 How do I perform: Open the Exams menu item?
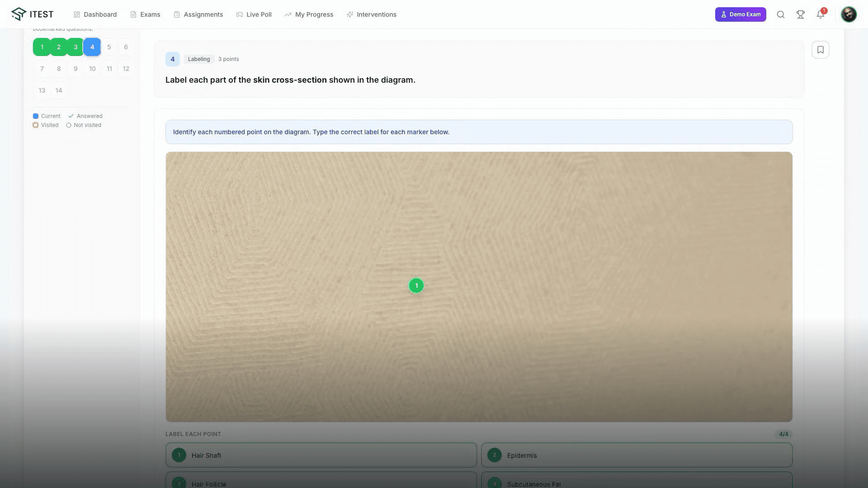coord(145,14)
